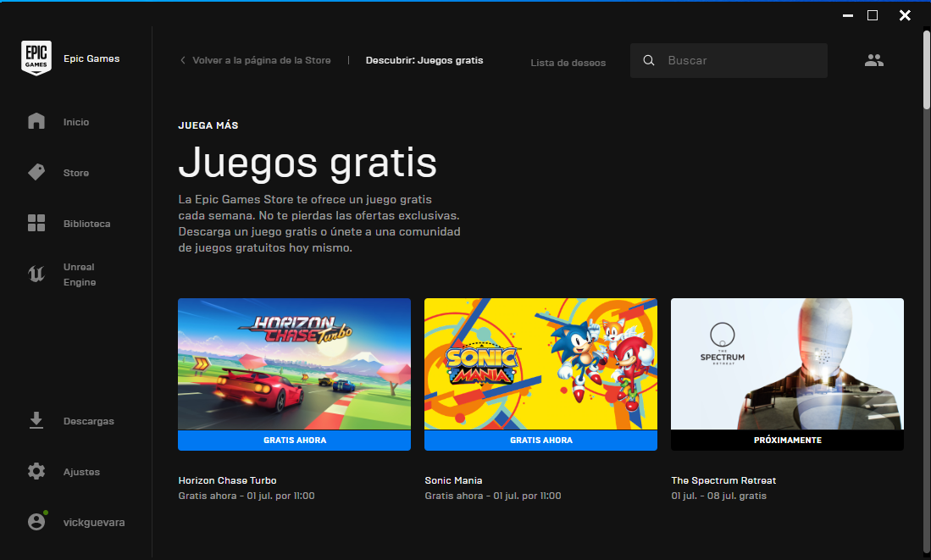Close the Epic Games launcher window
The width and height of the screenshot is (931, 560).
(x=905, y=15)
